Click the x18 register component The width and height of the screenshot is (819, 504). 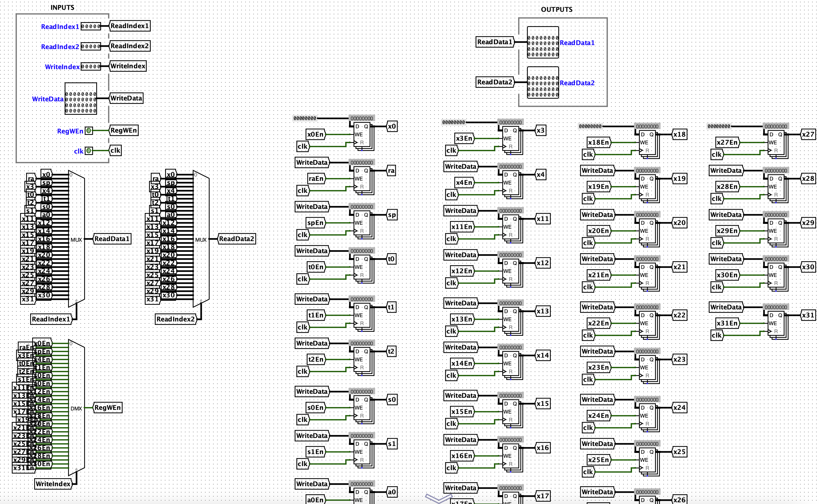pyautogui.click(x=647, y=143)
